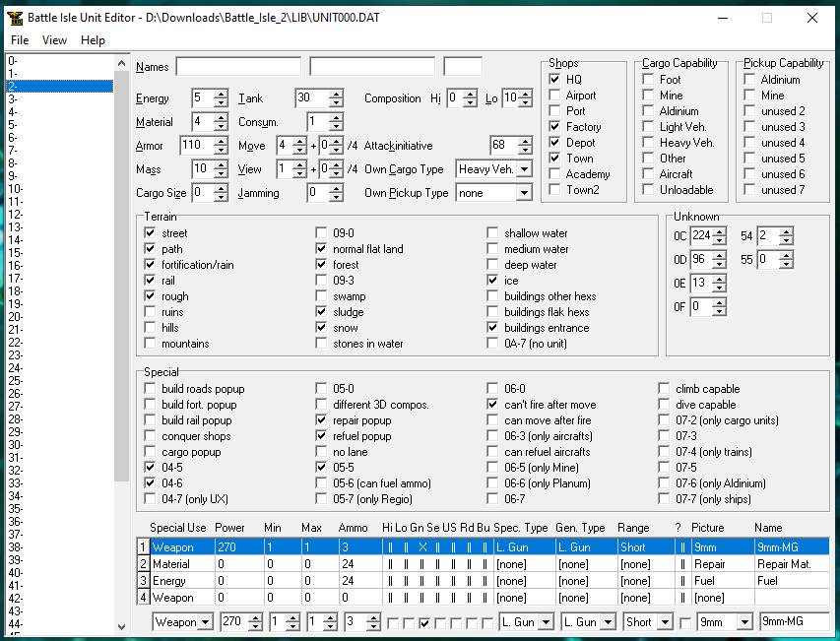Click the Battle Isle Unit Editor title bar icon

pyautogui.click(x=14, y=18)
